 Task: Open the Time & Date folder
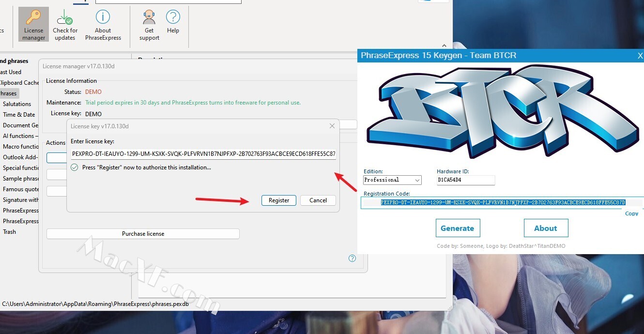[x=19, y=114]
